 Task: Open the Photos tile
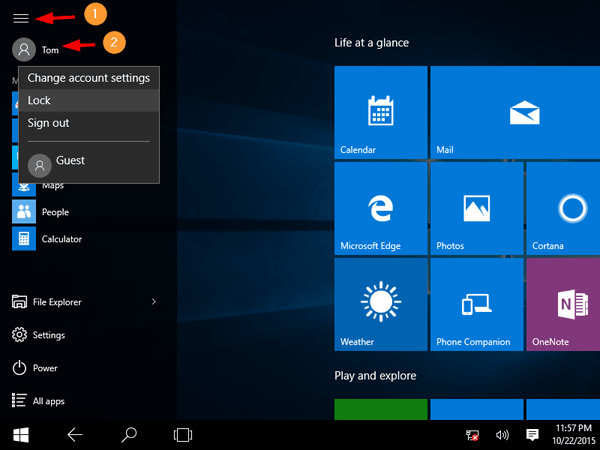point(476,208)
